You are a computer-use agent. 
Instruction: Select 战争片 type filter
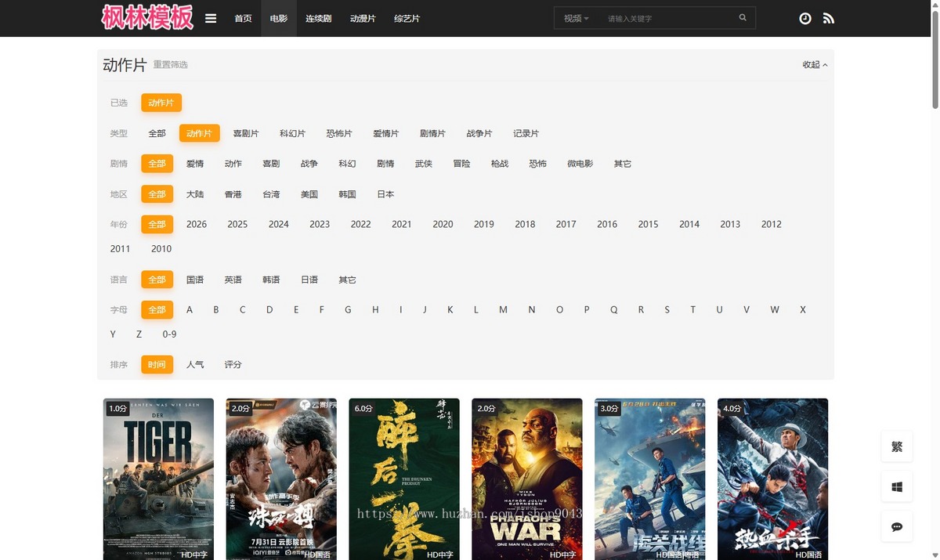(x=479, y=133)
